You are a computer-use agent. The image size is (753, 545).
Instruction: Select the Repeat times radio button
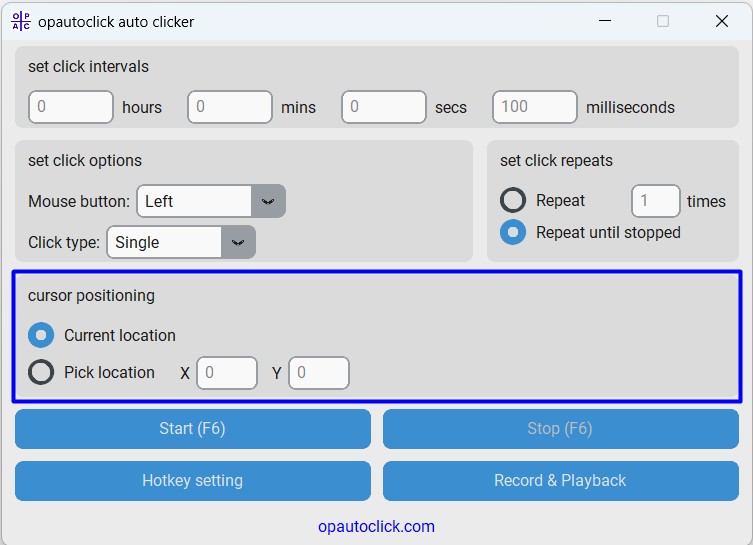(513, 200)
